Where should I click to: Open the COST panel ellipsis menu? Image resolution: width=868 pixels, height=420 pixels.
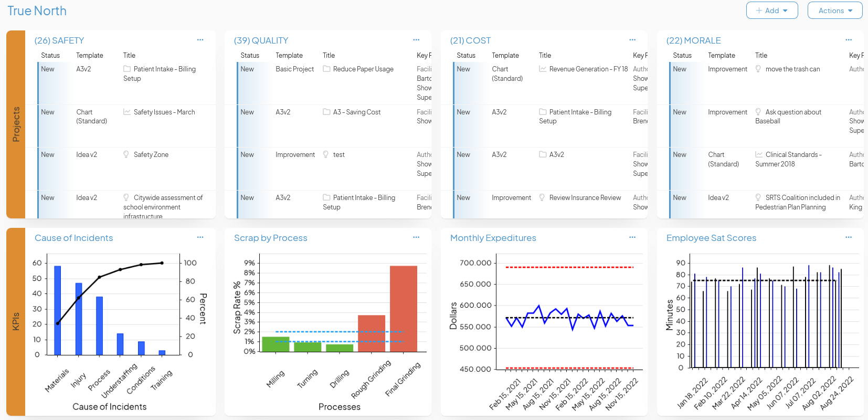coord(632,40)
